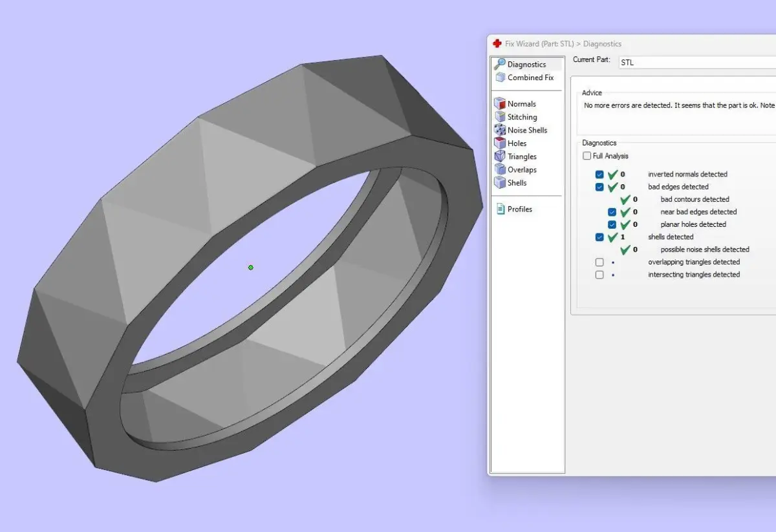This screenshot has width=776, height=532.
Task: Go to the Stitching page
Action: pos(522,117)
